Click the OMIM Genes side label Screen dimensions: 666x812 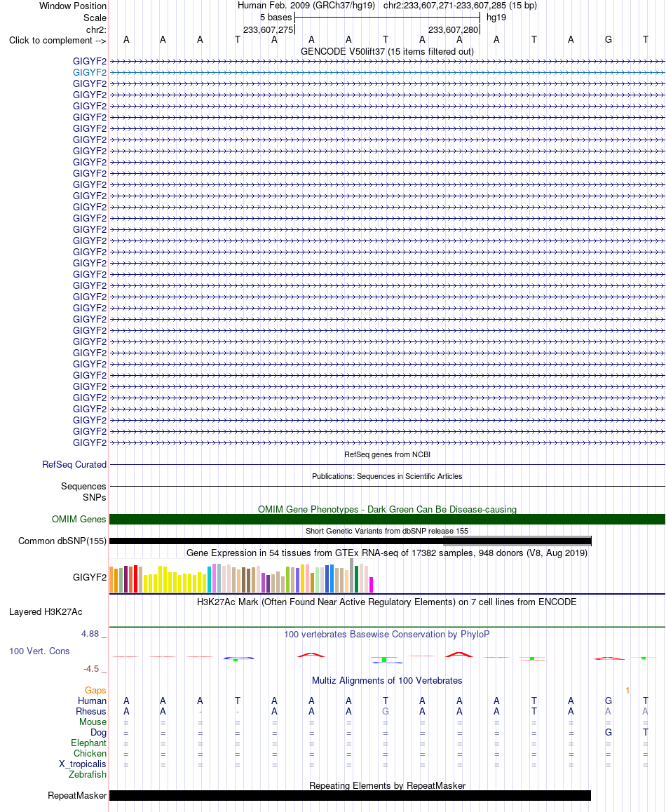tap(79, 519)
